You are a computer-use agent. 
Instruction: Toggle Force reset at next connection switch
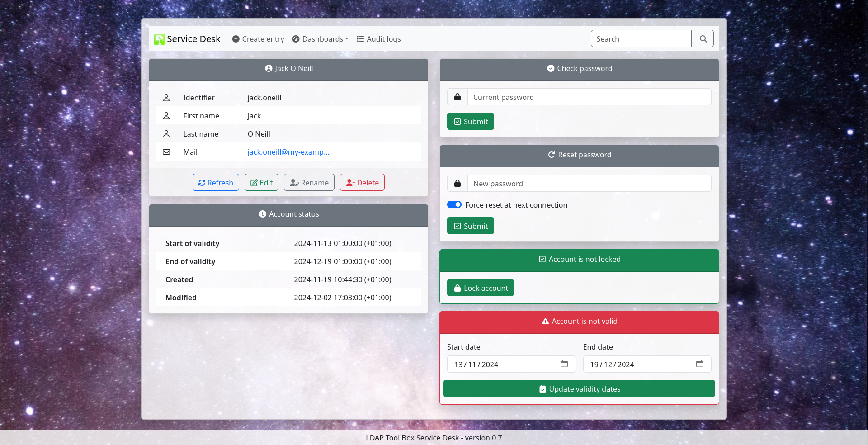click(x=454, y=205)
